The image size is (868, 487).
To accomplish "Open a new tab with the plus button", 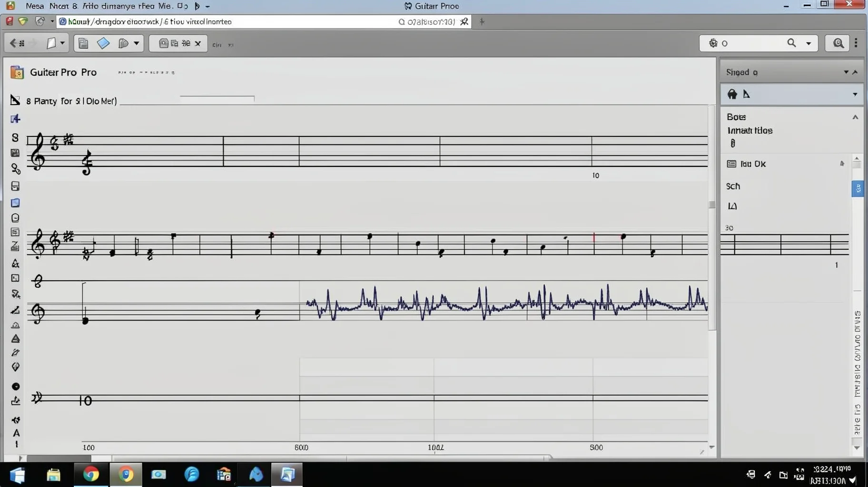I will click(482, 21).
